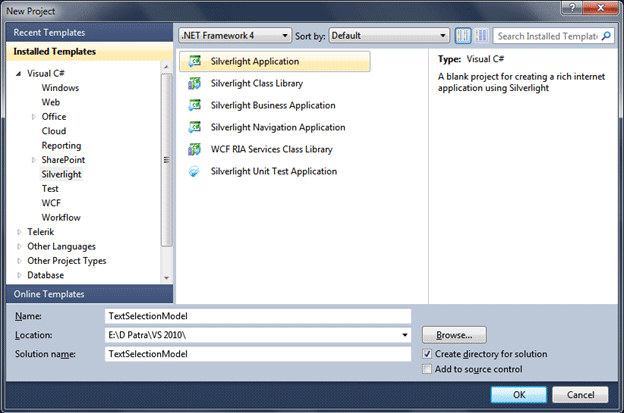Image resolution: width=624 pixels, height=413 pixels.
Task: Click the search magnifier icon
Action: point(606,36)
